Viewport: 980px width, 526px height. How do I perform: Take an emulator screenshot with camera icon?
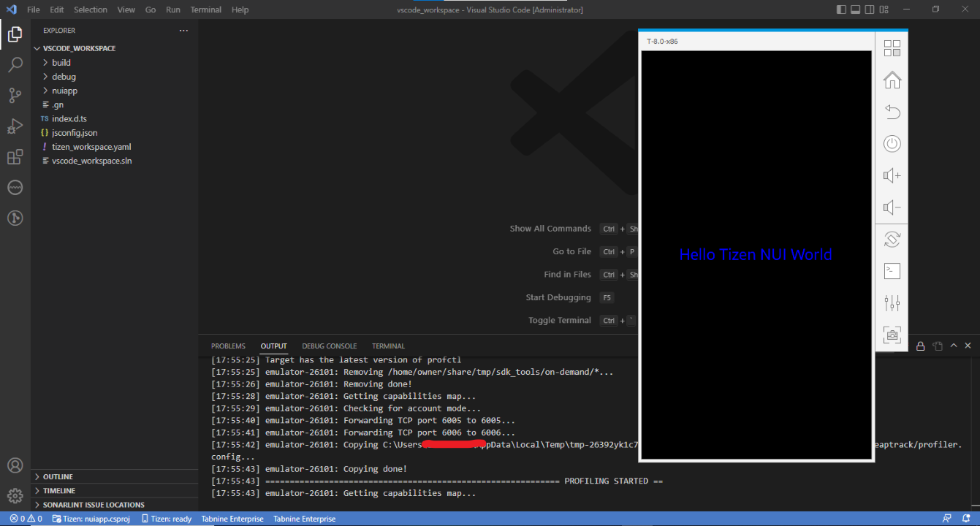892,335
